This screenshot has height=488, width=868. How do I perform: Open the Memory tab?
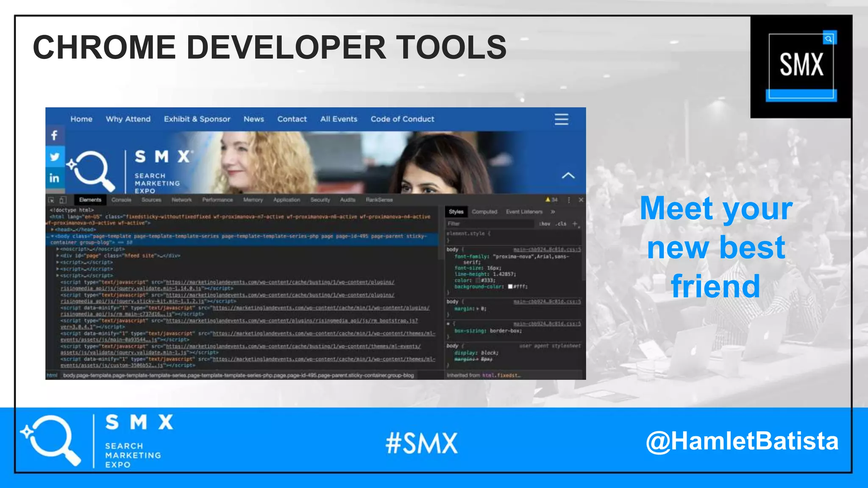coord(253,200)
